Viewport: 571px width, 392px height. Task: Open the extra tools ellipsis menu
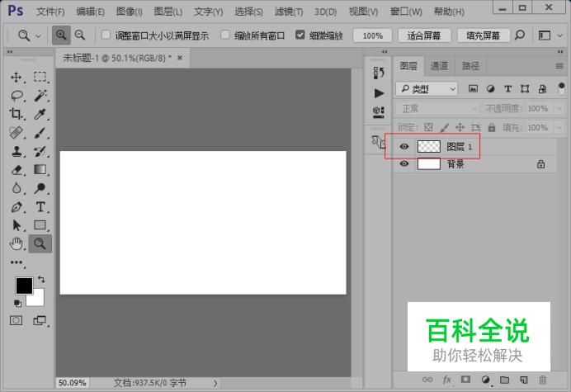tap(17, 262)
